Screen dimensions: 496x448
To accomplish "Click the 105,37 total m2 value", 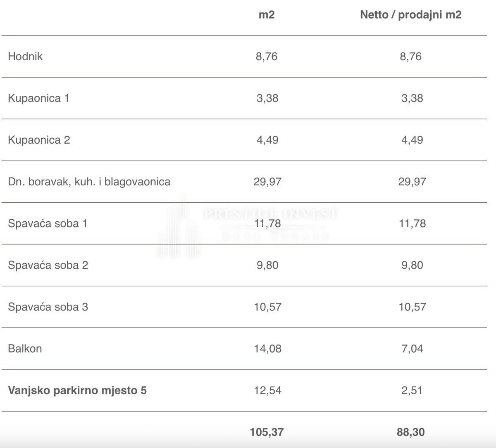I will (267, 432).
